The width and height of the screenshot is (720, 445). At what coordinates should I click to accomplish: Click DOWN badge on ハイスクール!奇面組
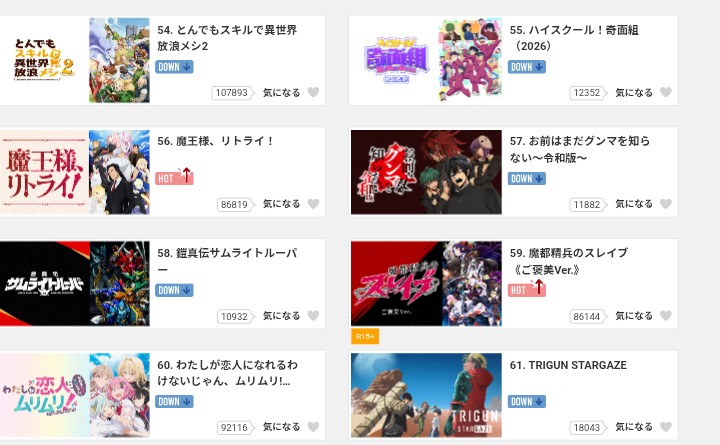click(x=527, y=67)
